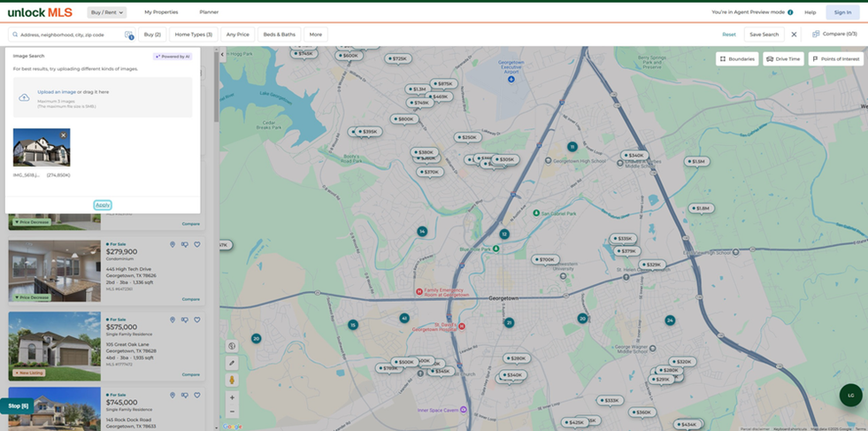Dislike the 105 Great Oak Lane listing
The image size is (868, 431).
coord(184,319)
